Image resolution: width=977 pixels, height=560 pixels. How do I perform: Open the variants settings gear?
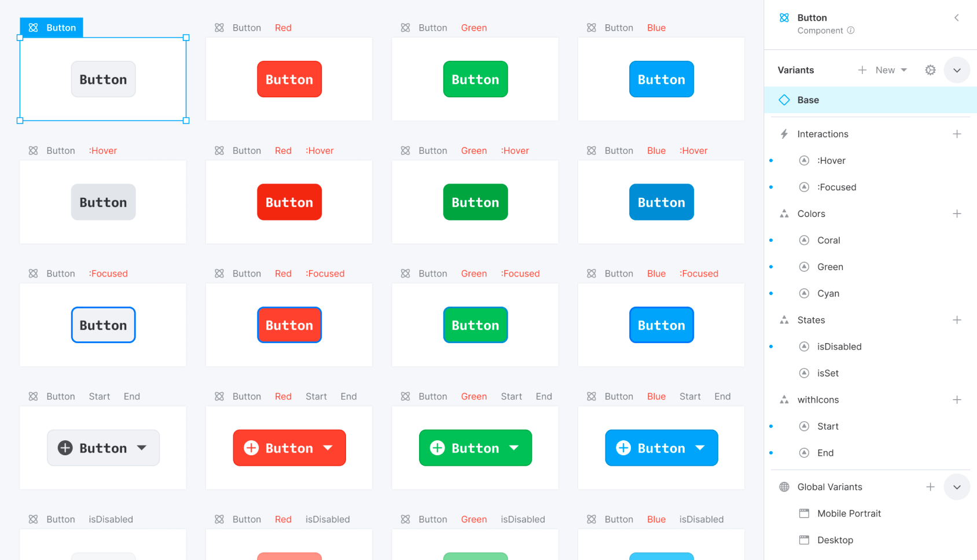(930, 70)
